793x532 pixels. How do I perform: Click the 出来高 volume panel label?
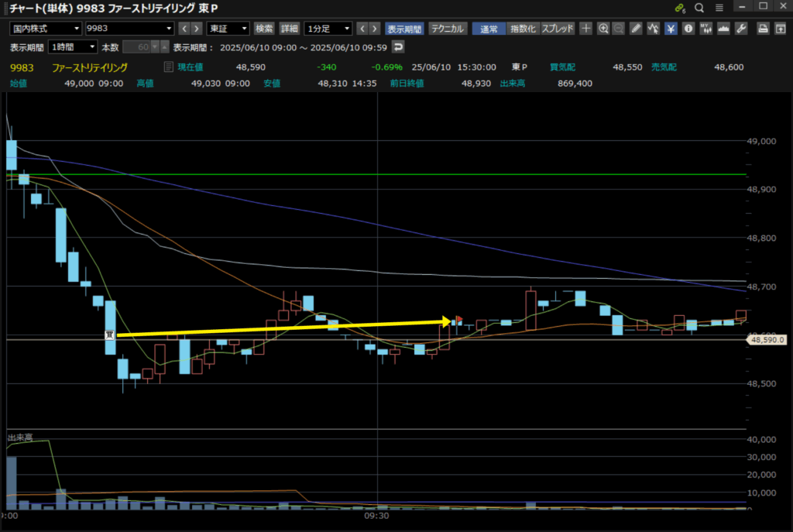click(x=20, y=438)
